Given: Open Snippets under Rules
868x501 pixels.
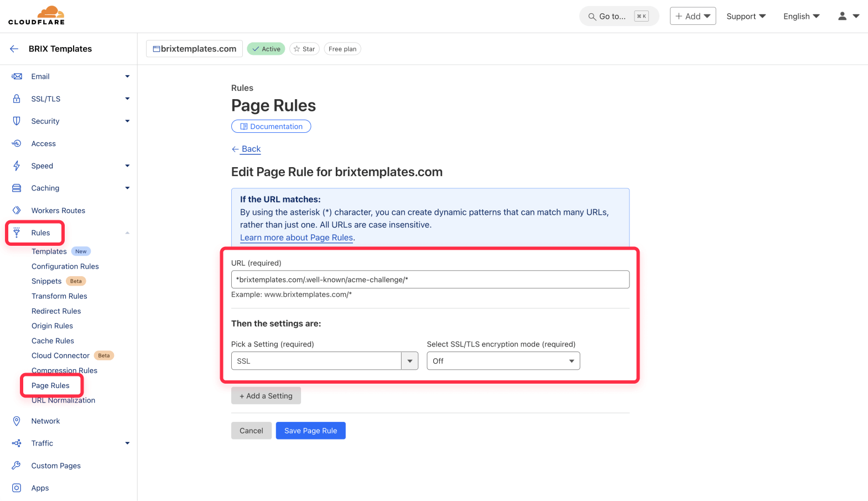Looking at the screenshot, I should coord(46,281).
